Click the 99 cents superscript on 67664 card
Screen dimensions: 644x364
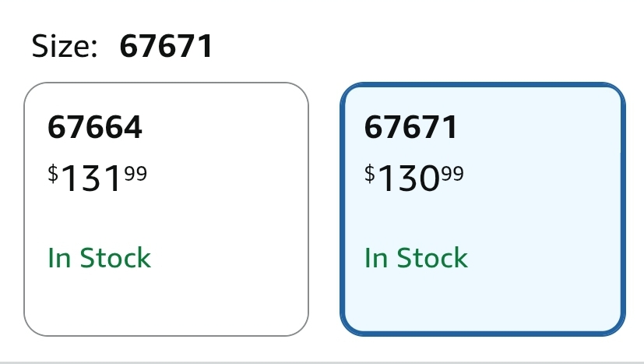135,173
